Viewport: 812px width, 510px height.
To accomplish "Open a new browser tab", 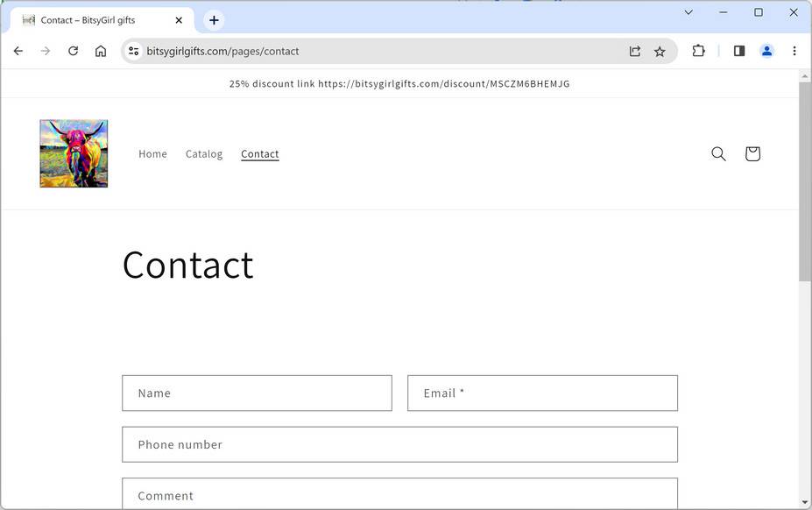I will [214, 20].
